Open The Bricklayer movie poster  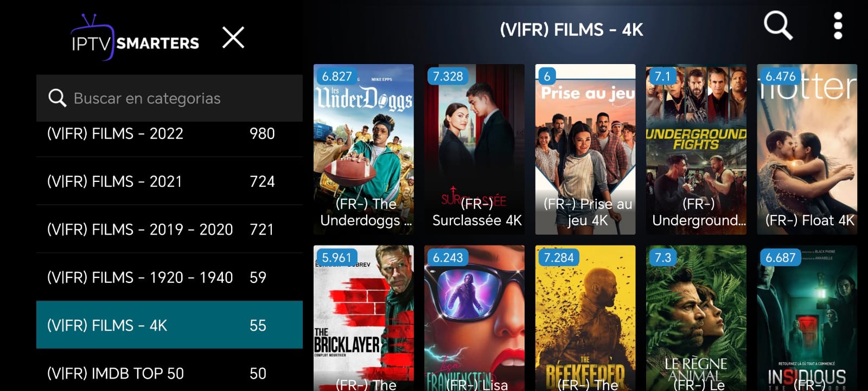(x=363, y=318)
